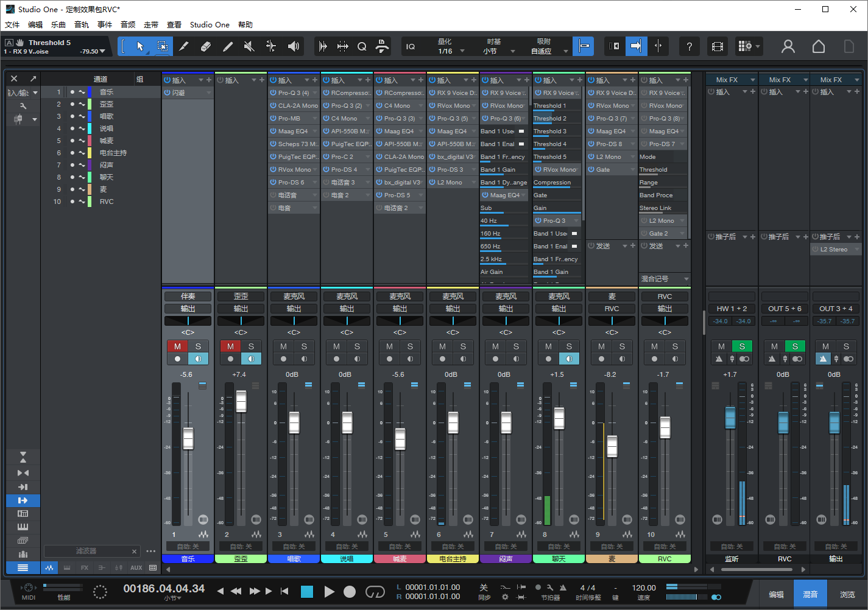The image size is (868, 610).
Task: Open the video player icon
Action: 718,46
